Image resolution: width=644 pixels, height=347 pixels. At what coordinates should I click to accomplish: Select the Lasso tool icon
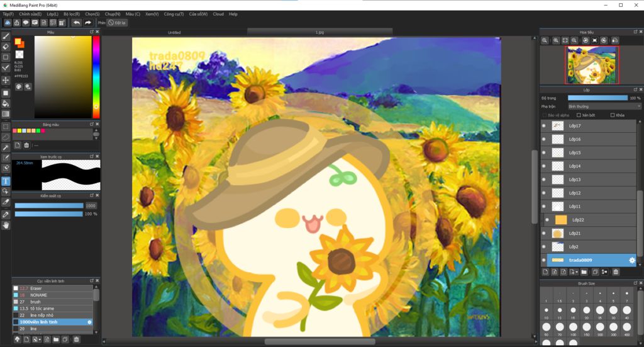click(x=6, y=137)
